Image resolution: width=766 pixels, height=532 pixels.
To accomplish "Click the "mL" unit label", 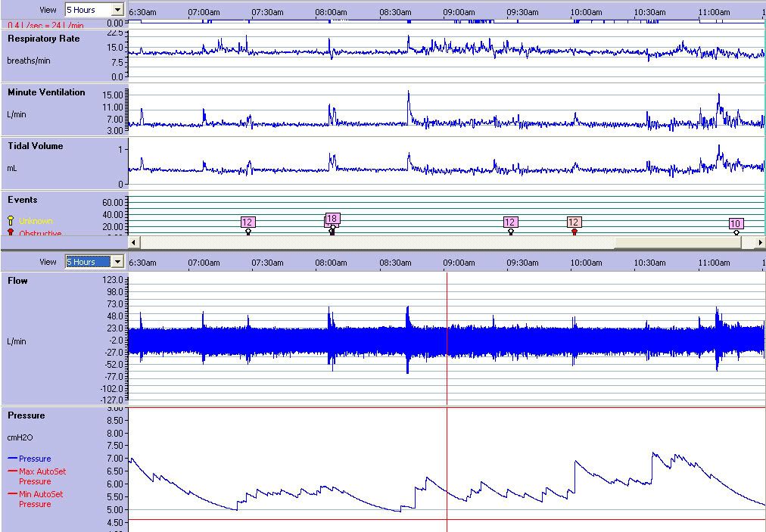I will (x=11, y=168).
